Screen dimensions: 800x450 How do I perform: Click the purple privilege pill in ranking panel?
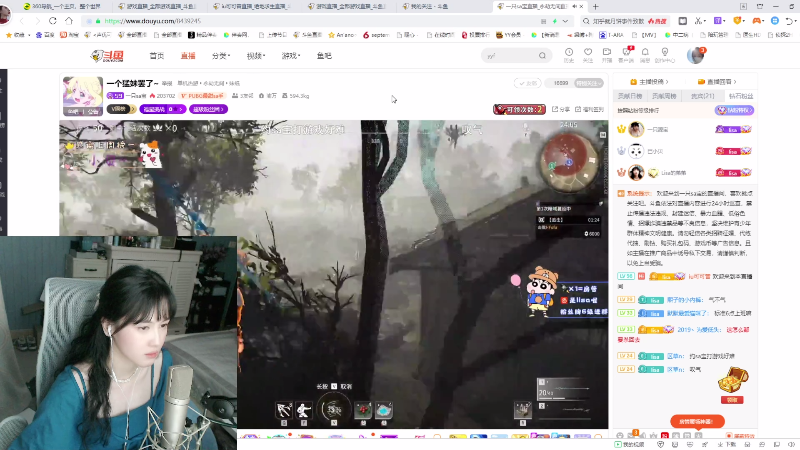pyautogui.click(x=734, y=110)
